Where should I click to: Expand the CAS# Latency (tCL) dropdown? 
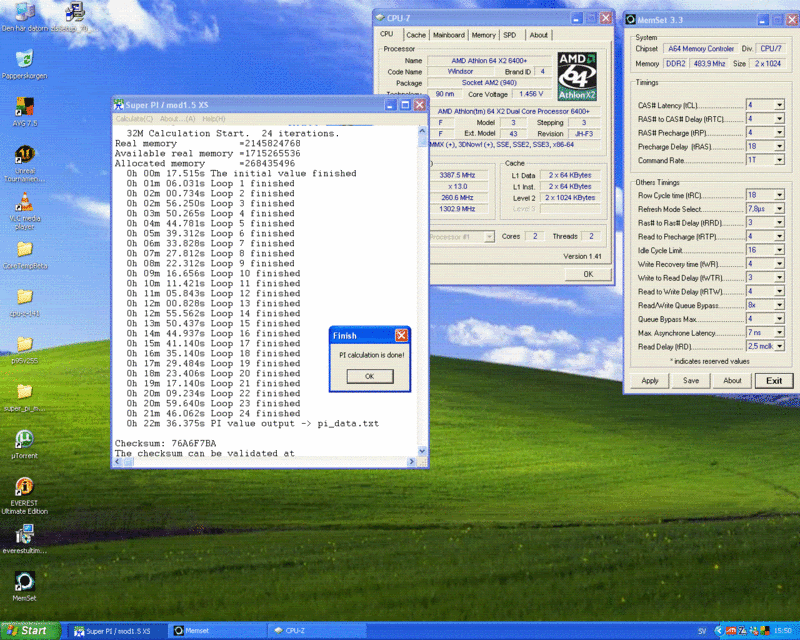tap(779, 105)
